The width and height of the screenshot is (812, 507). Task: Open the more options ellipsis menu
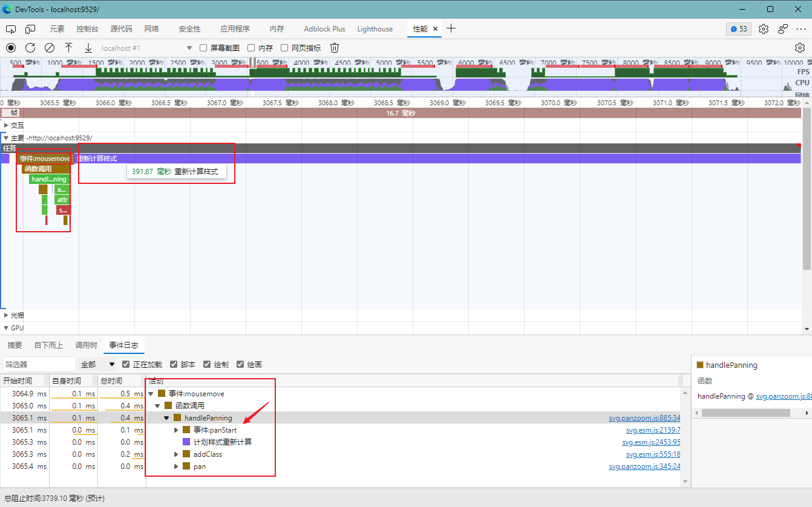[801, 29]
